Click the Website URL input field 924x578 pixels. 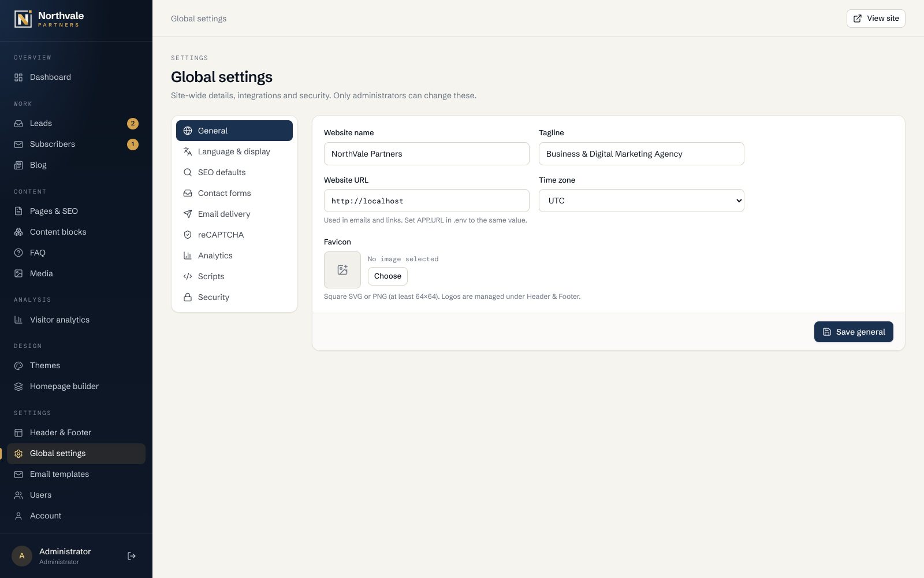427,201
